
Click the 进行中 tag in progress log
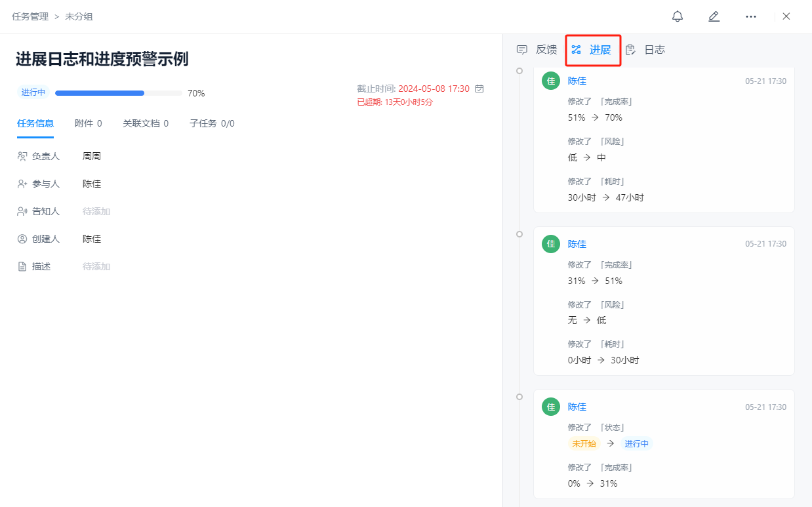(637, 443)
